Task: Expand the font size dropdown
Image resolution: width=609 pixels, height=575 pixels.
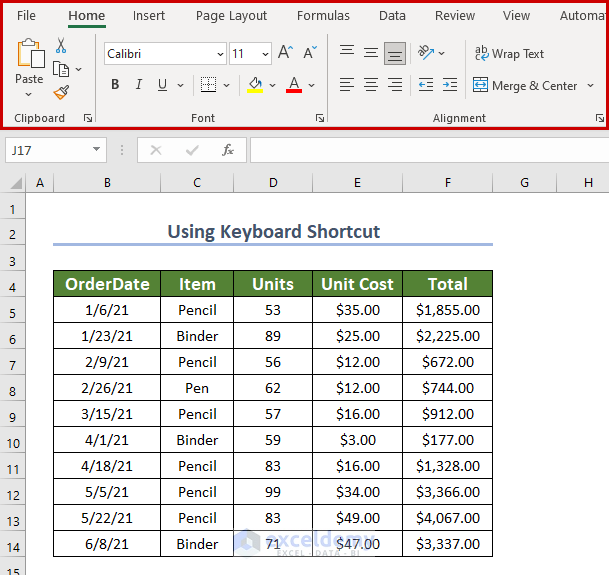Action: (x=265, y=54)
